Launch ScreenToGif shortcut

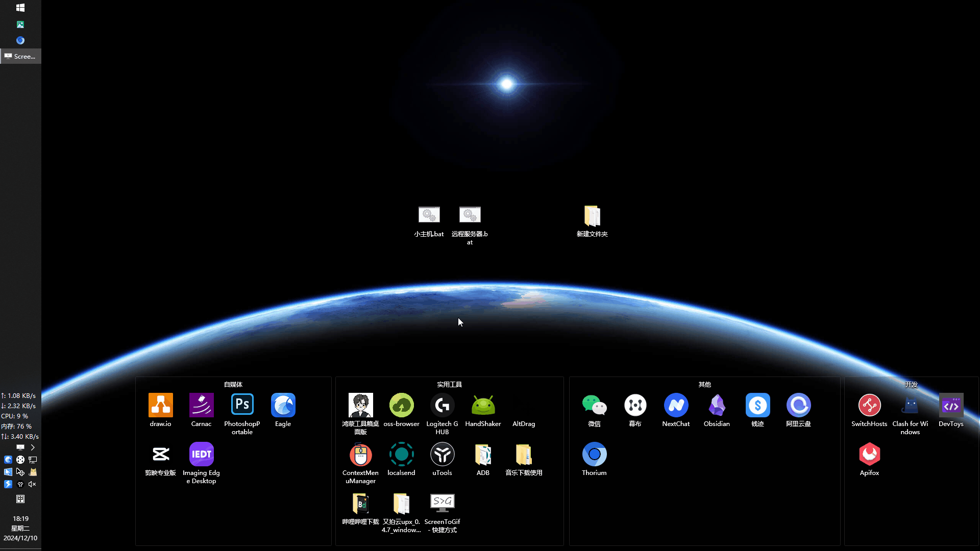(x=442, y=513)
